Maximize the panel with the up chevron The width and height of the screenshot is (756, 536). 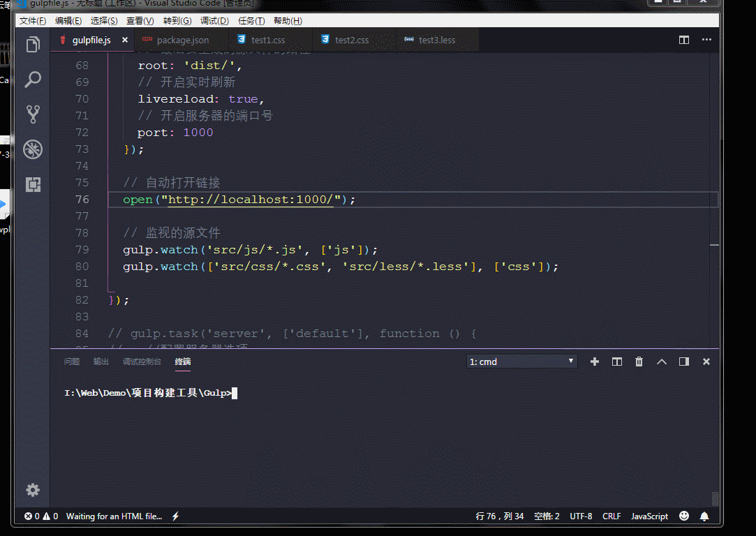point(662,362)
